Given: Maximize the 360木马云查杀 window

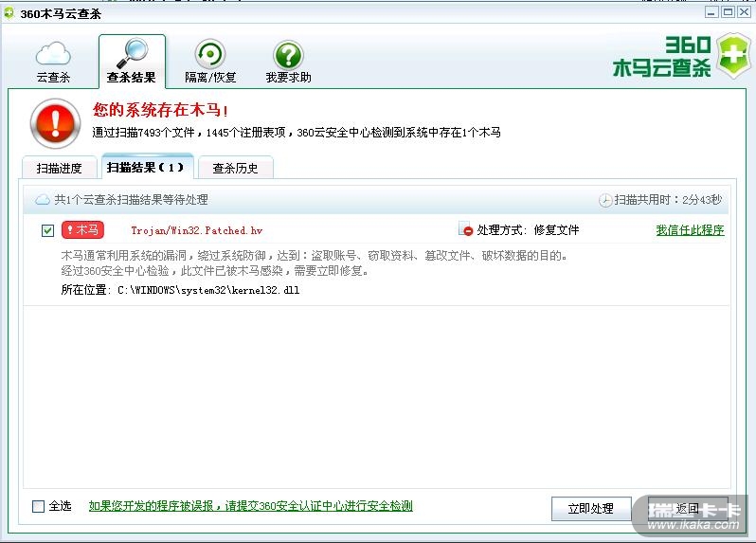Looking at the screenshot, I should click(728, 12).
